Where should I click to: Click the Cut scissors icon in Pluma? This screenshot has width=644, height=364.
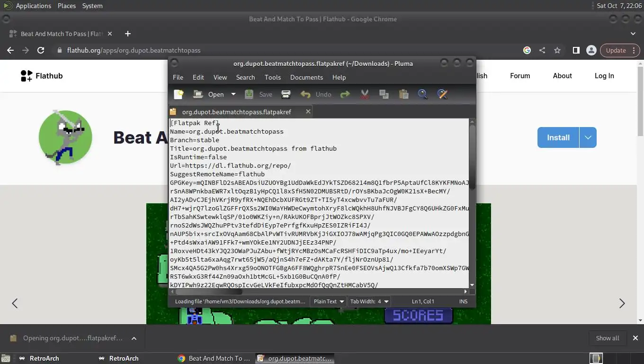pos(365,94)
